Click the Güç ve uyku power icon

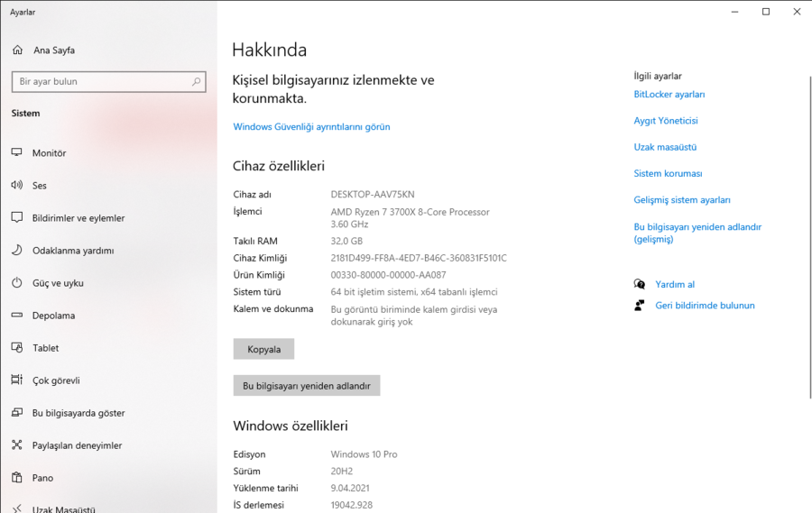pyautogui.click(x=16, y=283)
